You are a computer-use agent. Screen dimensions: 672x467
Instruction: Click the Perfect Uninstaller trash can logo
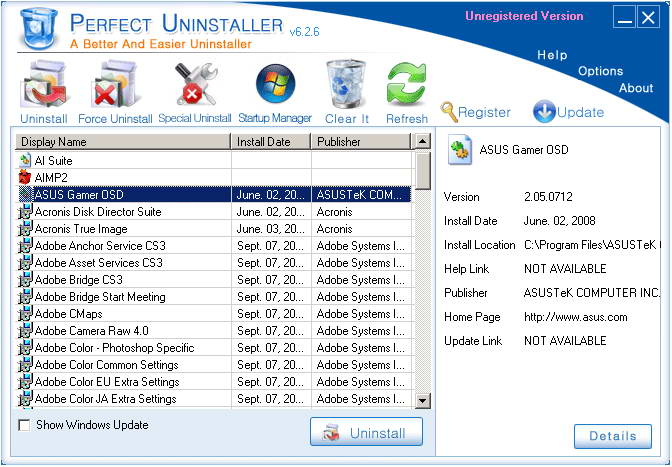click(39, 28)
